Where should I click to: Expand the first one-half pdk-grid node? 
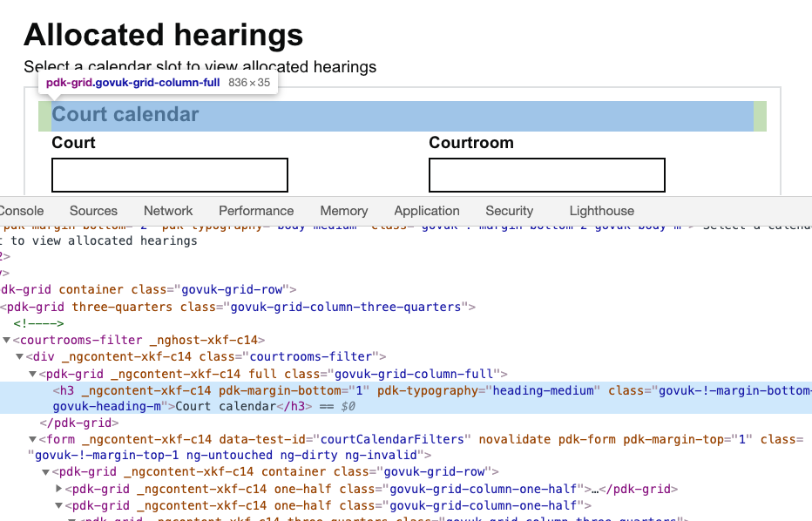(58, 489)
